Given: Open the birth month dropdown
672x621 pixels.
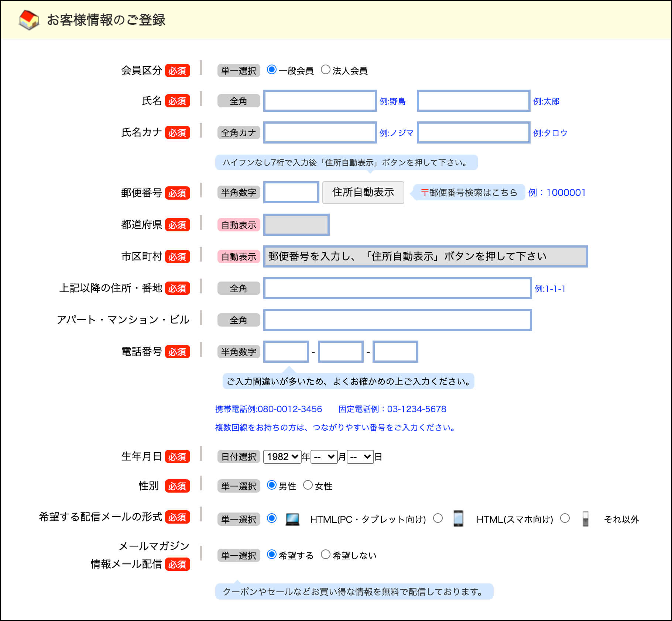Looking at the screenshot, I should 324,457.
